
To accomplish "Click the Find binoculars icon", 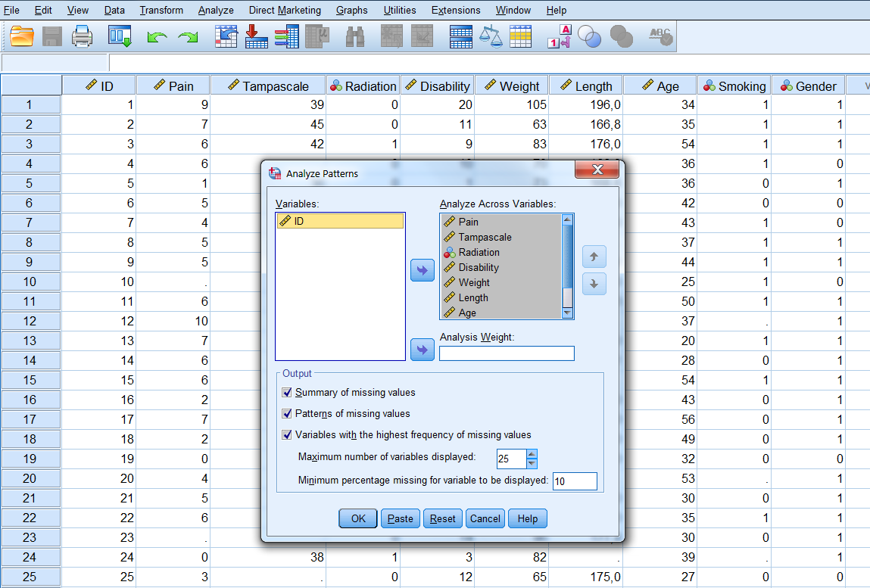I will (355, 36).
